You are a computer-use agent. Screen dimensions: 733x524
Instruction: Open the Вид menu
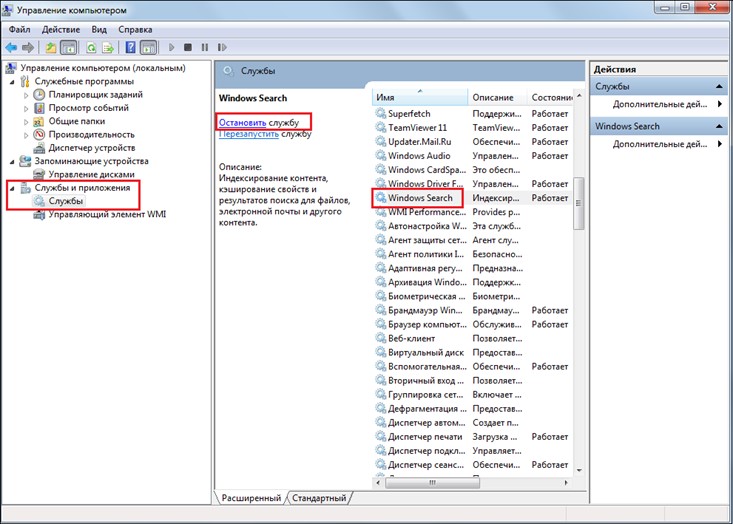[97, 29]
